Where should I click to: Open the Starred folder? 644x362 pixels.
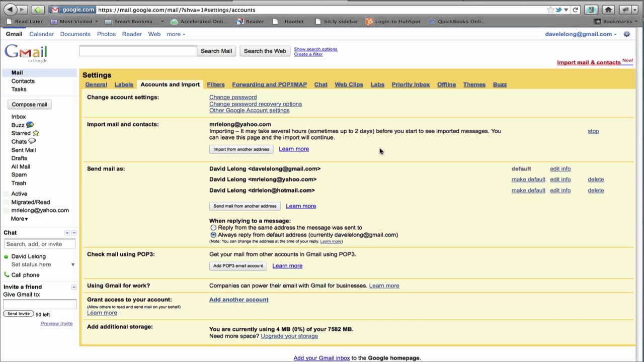(x=25, y=133)
